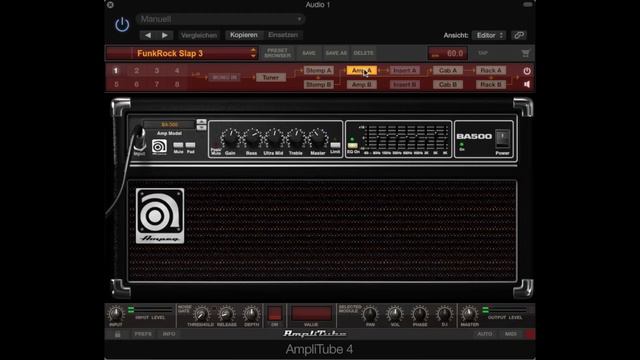Image resolution: width=640 pixels, height=360 pixels.
Task: Click the bottom bar lock icon
Action: pos(118,334)
